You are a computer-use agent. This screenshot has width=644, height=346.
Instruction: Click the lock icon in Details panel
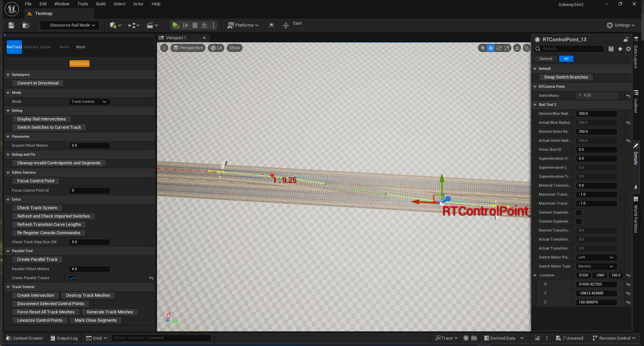(626, 40)
